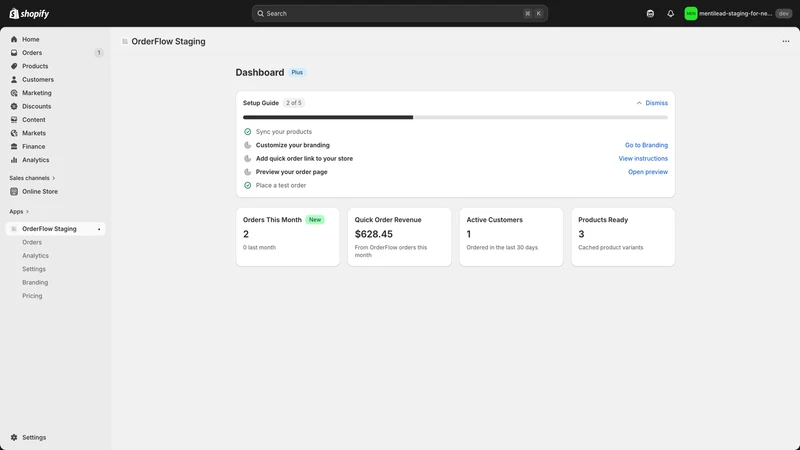
Task: Click the Analytics bar chart icon
Action: coord(14,160)
